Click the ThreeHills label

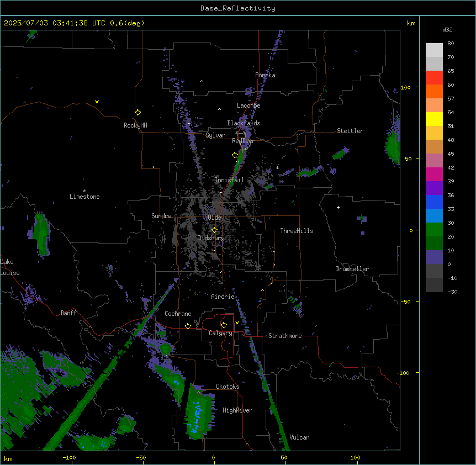tap(297, 231)
